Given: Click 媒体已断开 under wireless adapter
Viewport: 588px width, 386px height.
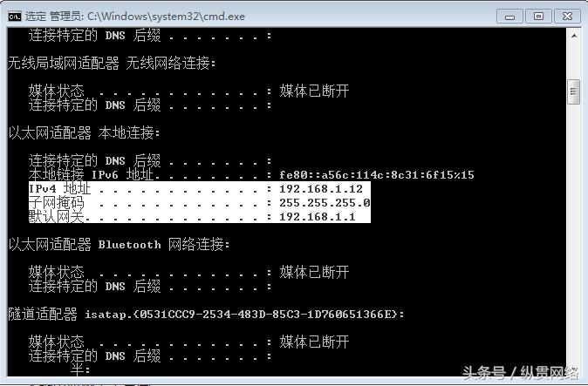Looking at the screenshot, I should 314,91.
